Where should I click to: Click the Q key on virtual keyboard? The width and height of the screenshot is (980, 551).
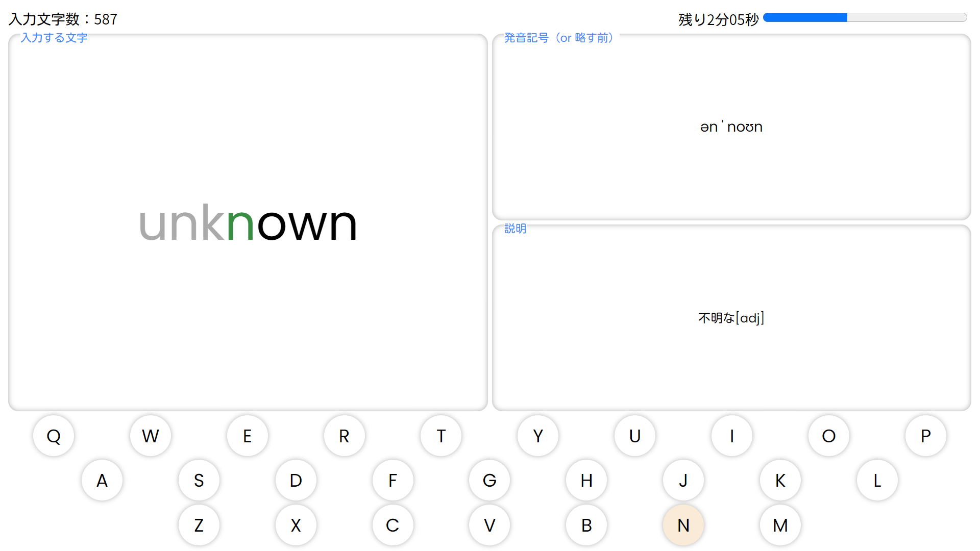[54, 436]
